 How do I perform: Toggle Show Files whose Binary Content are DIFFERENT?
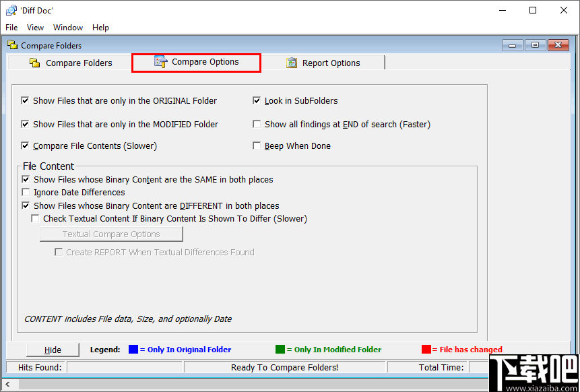point(26,205)
